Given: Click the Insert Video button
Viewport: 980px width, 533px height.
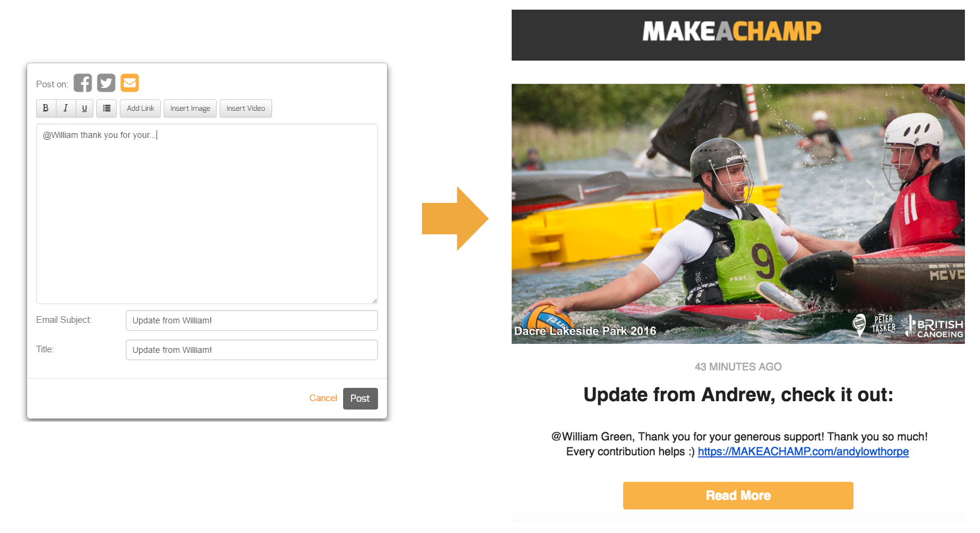Looking at the screenshot, I should (x=246, y=108).
